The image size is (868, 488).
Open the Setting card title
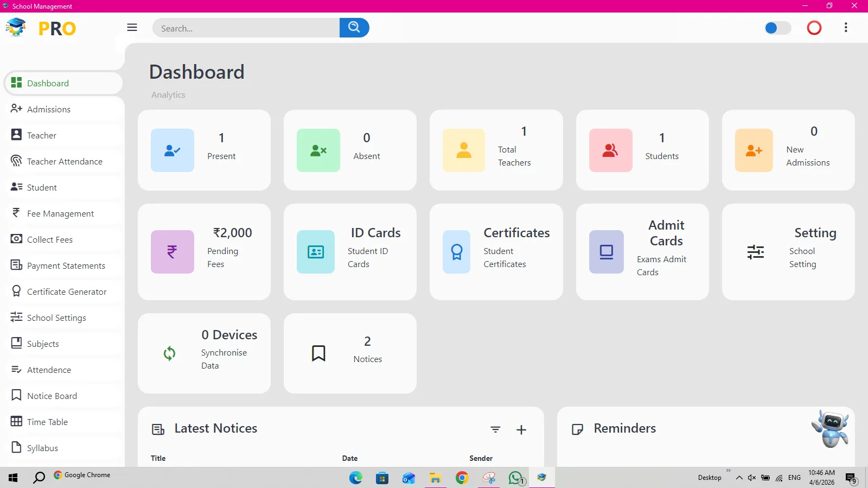tap(815, 233)
